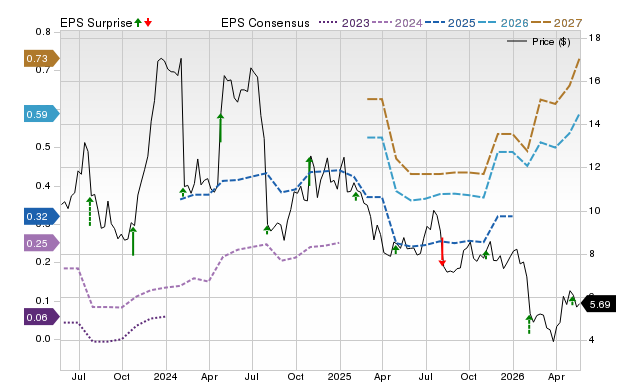This screenshot has width=640, height=382.
Task: Toggle the 2023 EPS consensus legend entry
Action: coord(344,23)
